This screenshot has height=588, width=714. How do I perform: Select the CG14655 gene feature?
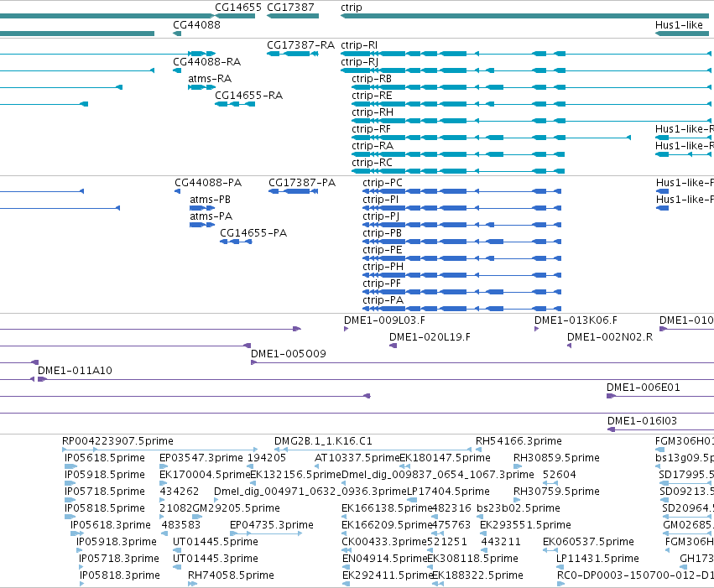pyautogui.click(x=235, y=16)
